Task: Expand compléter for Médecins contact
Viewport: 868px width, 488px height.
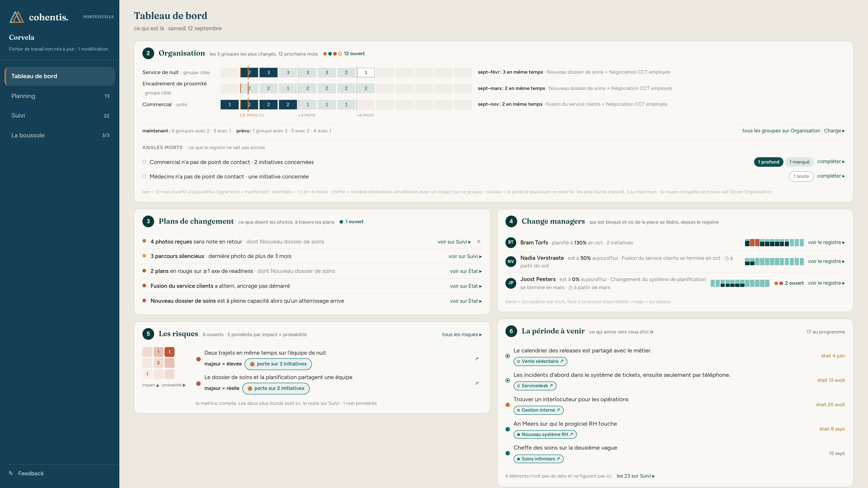Action: click(x=831, y=176)
